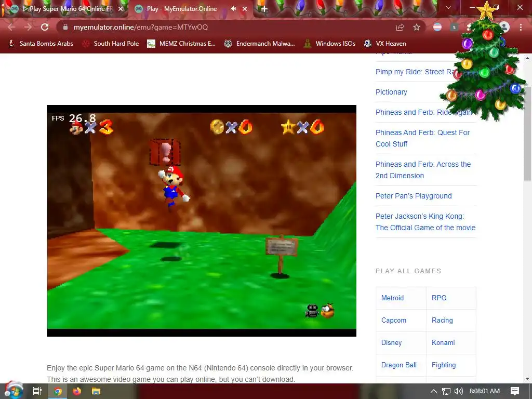Viewport: 532px width, 399px height.
Task: Open the Peter Pan's Playground link
Action: [x=414, y=196]
